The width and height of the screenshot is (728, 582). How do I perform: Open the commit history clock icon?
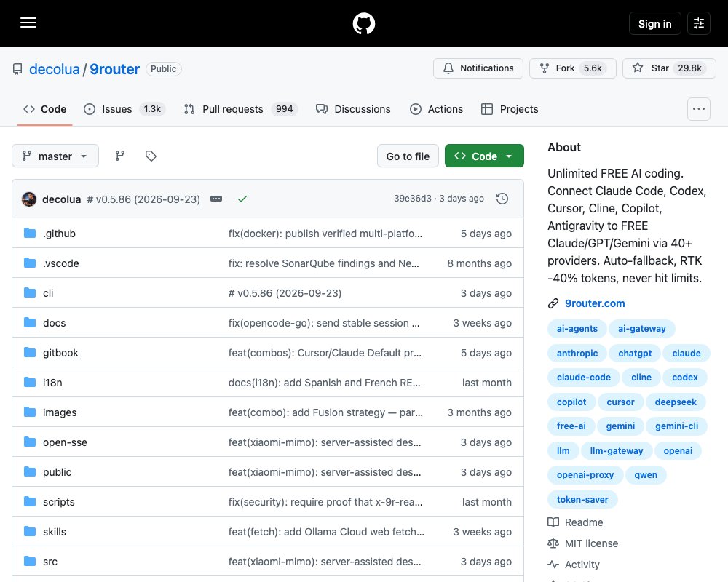[502, 199]
